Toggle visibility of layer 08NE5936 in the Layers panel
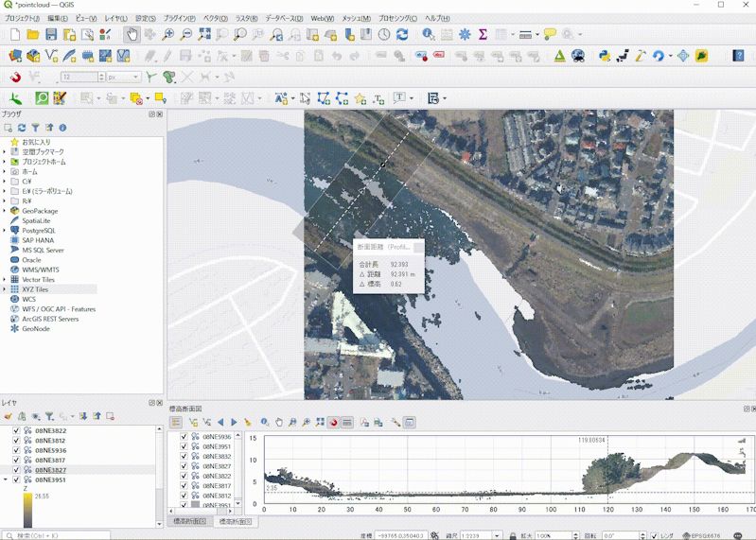This screenshot has width=756, height=540. [x=16, y=450]
